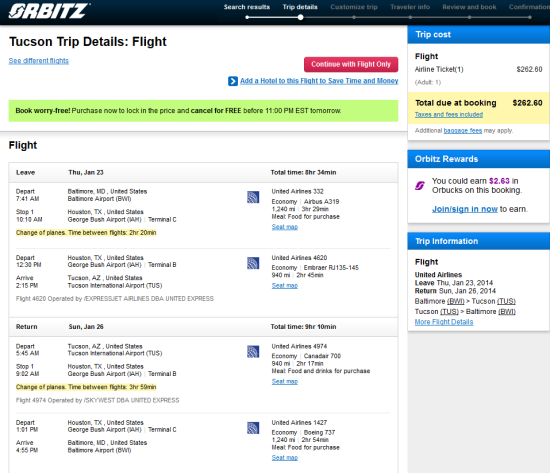This screenshot has width=550, height=473.
Task: Open Seat map for United Airlines 4974
Action: 284,381
